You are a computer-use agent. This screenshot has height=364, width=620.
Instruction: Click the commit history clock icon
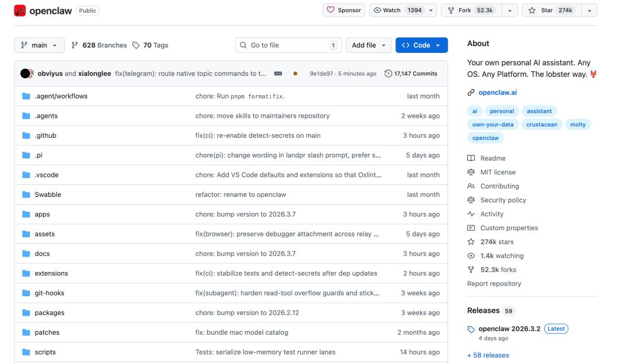(x=388, y=73)
